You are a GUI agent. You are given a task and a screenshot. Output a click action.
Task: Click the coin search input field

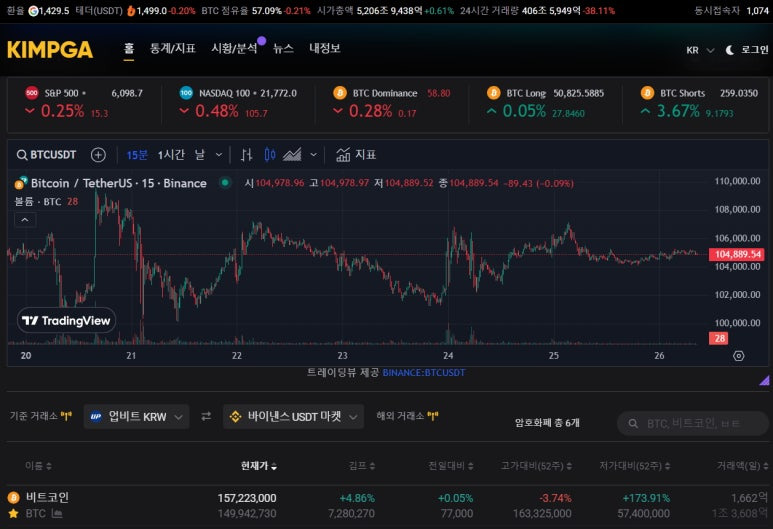pos(693,423)
